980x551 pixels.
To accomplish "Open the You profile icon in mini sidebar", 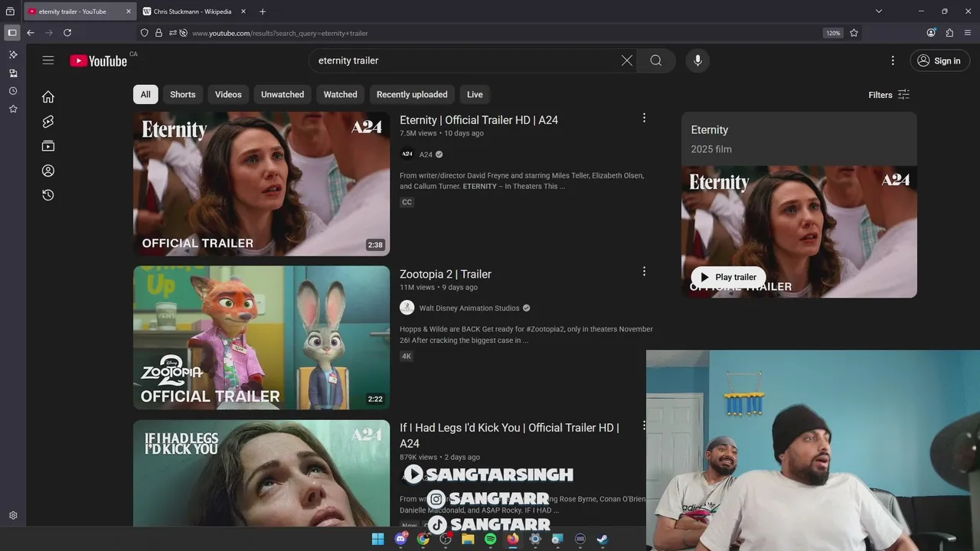I will pos(48,170).
